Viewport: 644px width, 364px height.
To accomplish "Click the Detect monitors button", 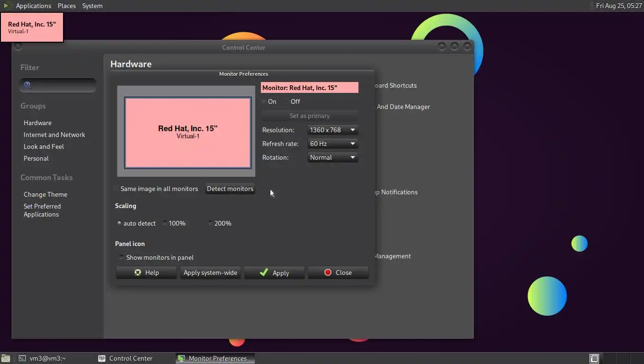I will coord(230,189).
